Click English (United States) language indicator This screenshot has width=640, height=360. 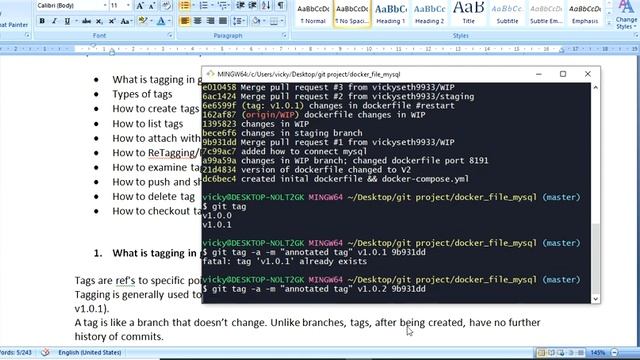[89, 352]
